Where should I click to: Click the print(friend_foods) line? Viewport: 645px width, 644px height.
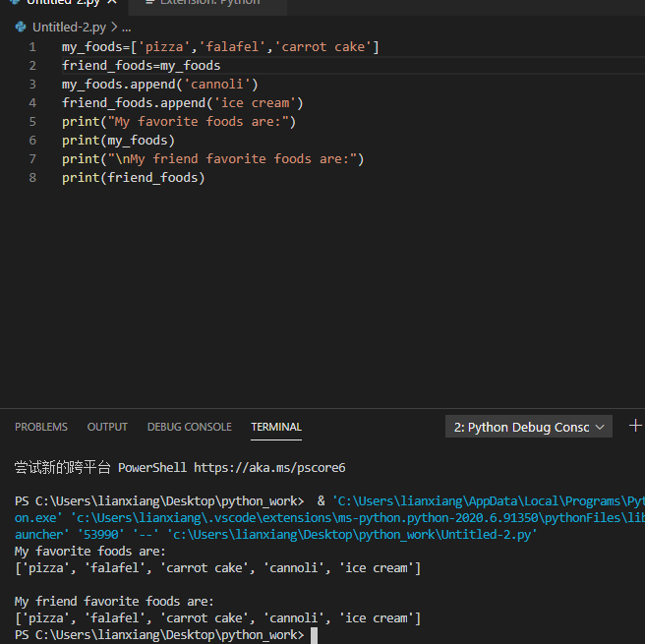(134, 178)
